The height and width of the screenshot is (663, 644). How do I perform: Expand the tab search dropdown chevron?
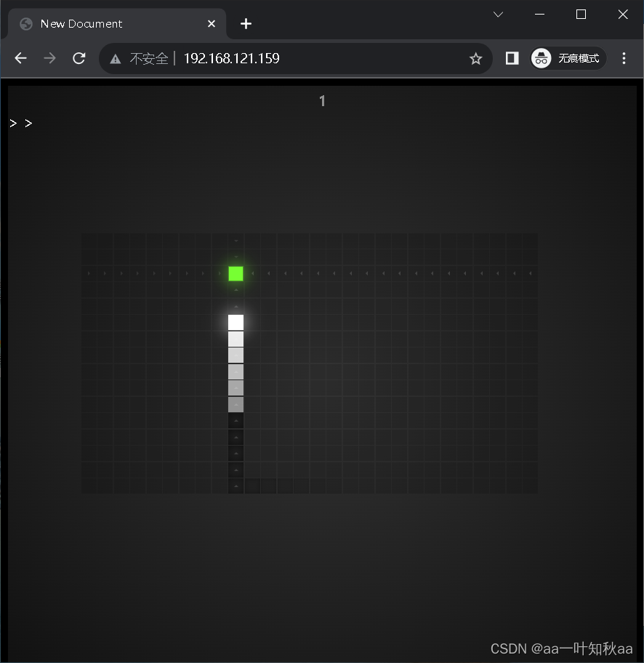click(498, 15)
